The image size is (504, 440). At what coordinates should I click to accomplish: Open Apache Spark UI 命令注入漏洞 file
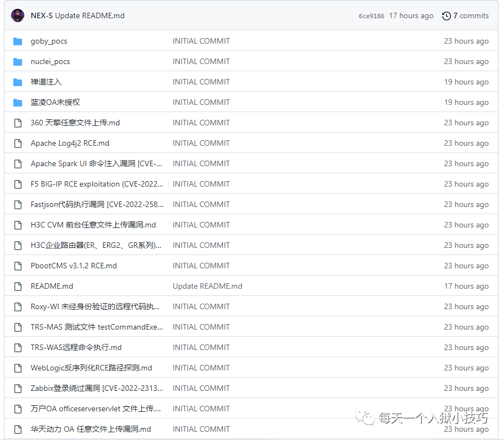[96, 163]
